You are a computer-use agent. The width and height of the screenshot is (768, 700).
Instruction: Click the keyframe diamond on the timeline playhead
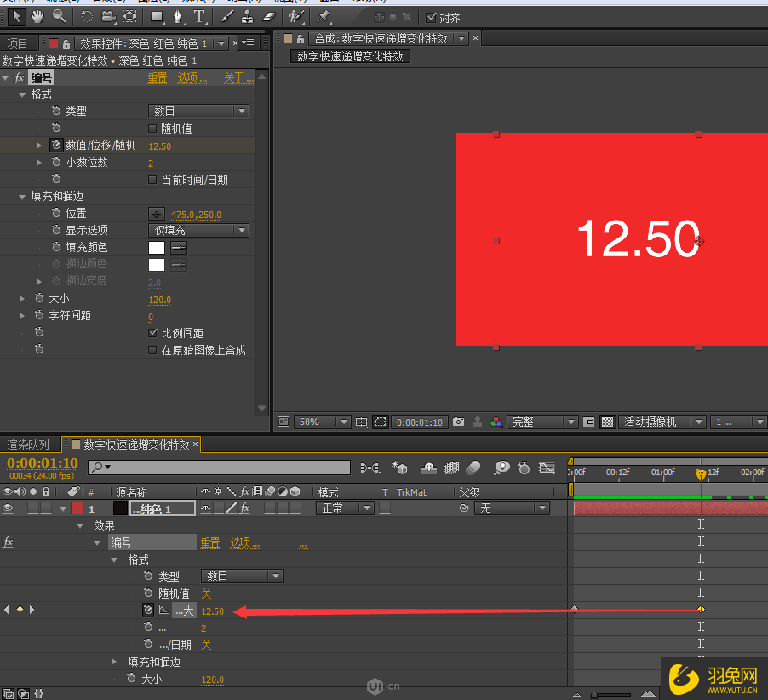[x=701, y=609]
